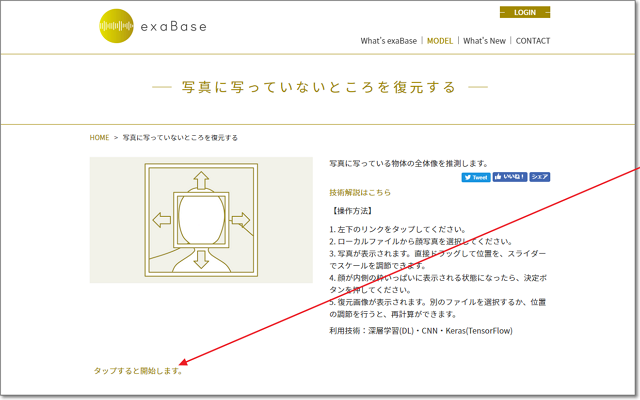Screen dimensions: 640x400
Task: Click the Facebook いいね! like button
Action: (x=509, y=177)
